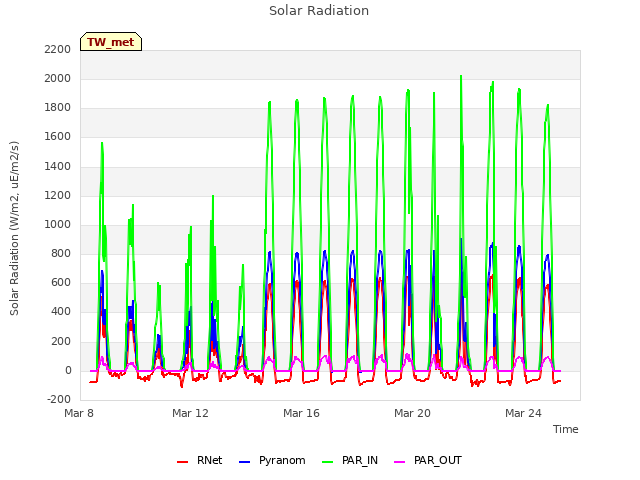Click the Mar 16 x-axis label
The image size is (640, 480).
301,413
